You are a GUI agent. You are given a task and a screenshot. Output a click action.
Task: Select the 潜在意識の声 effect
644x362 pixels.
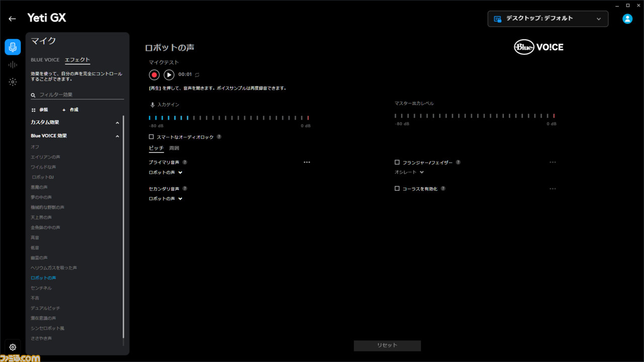[x=43, y=318]
